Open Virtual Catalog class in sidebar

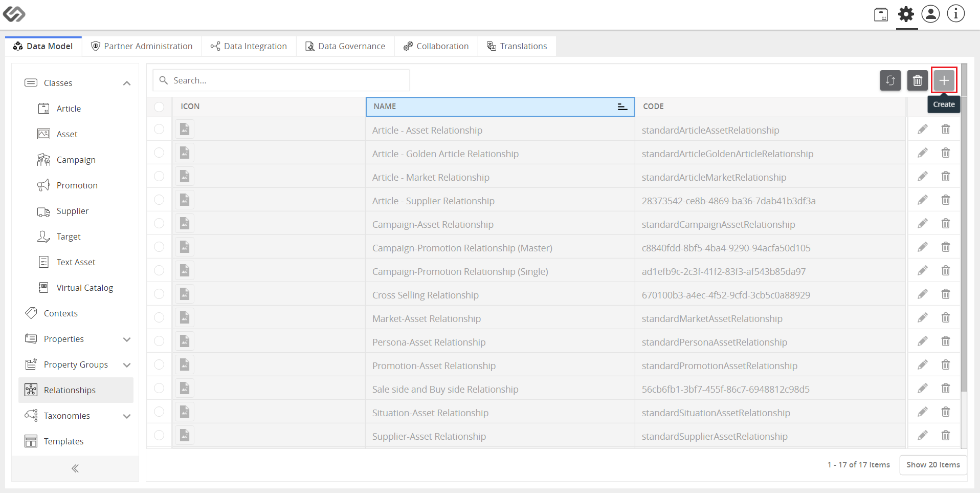coord(84,288)
